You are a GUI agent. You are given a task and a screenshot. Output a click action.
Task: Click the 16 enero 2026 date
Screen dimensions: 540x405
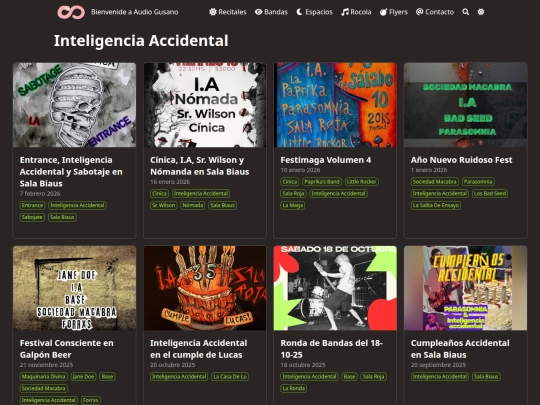point(170,182)
